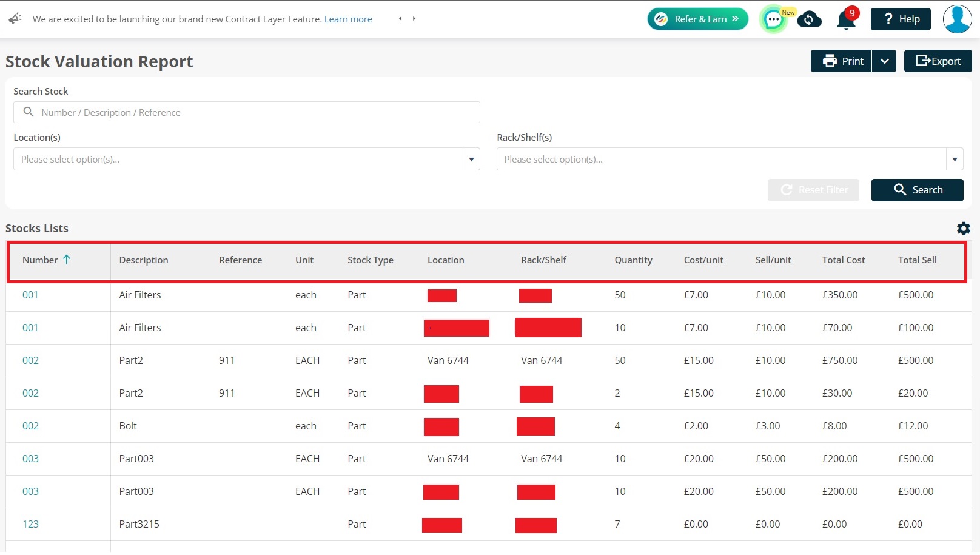This screenshot has width=980, height=555.
Task: Sort by Cost/unit column header
Action: tap(703, 260)
